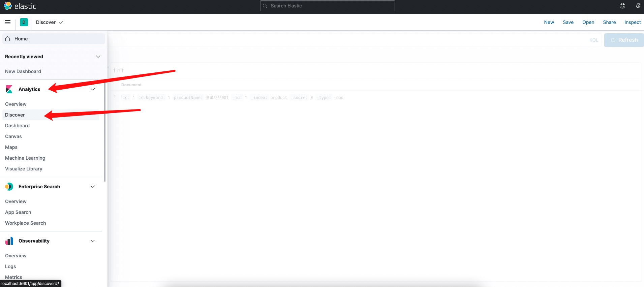Expand the document row details
This screenshot has height=287, width=644.
click(115, 97)
